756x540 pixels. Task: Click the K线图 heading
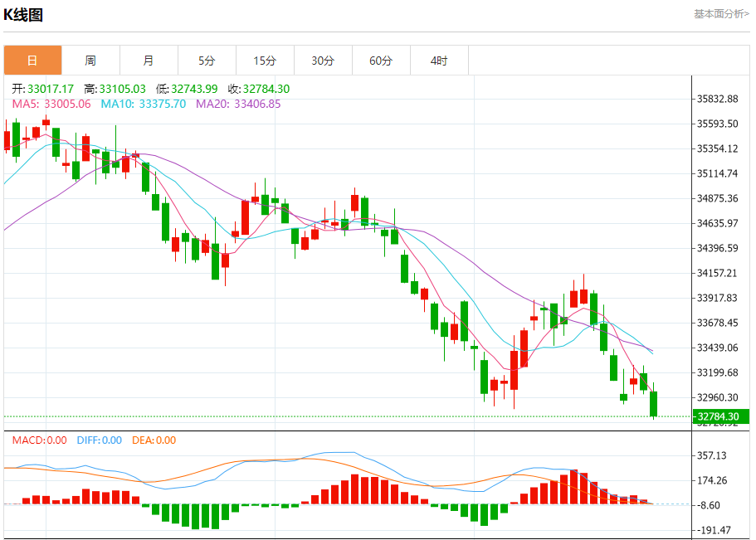click(x=23, y=15)
